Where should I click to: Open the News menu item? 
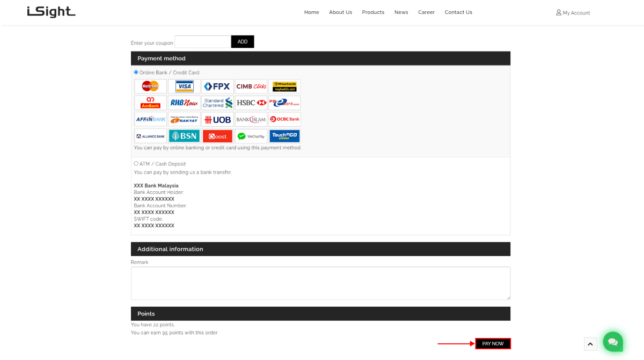pyautogui.click(x=401, y=12)
